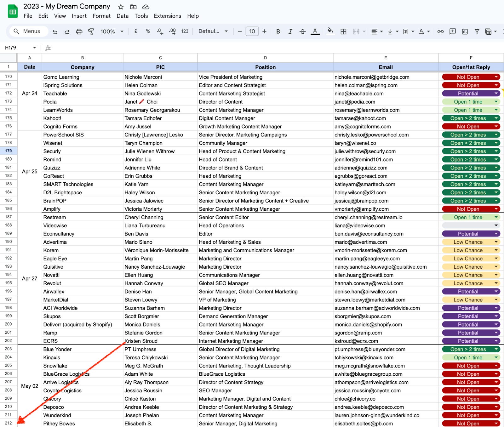Open text rotation dropdown

click(424, 31)
